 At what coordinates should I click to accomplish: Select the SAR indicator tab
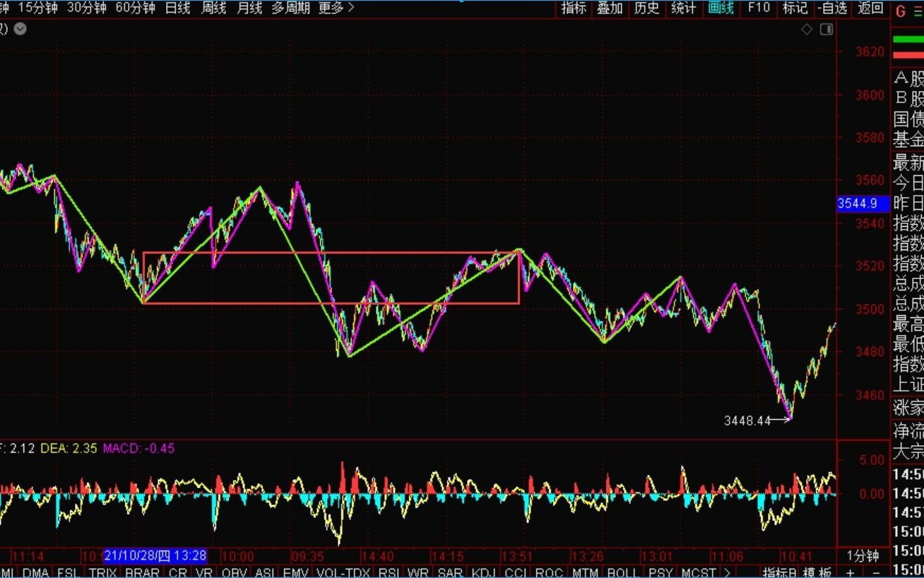(x=450, y=572)
